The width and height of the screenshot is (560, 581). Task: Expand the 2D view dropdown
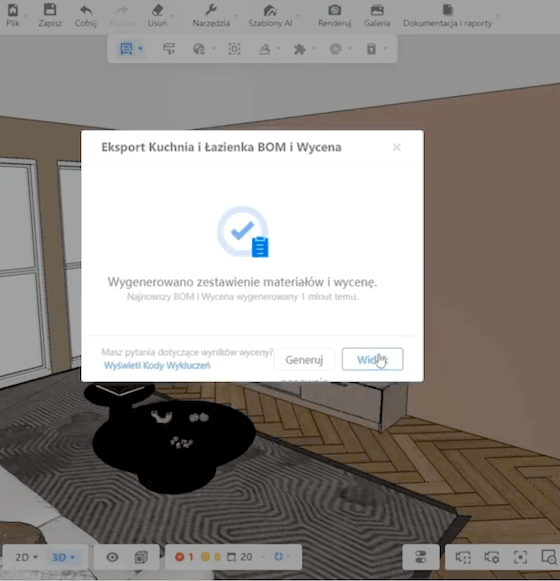pos(27,557)
